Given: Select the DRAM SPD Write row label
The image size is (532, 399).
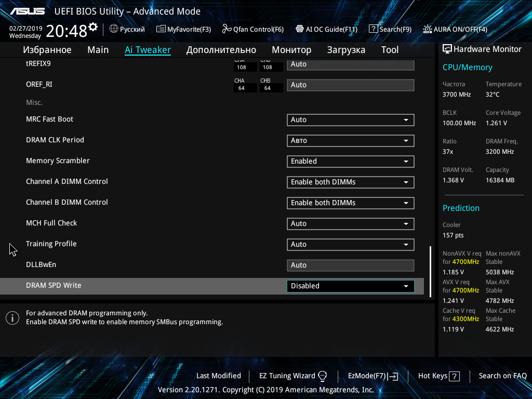Looking at the screenshot, I should click(54, 285).
